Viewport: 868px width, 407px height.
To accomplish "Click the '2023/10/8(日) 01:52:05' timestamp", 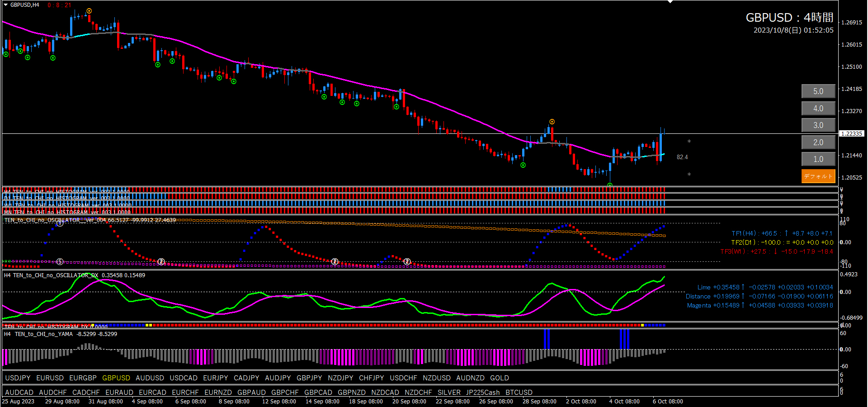I will tap(793, 30).
